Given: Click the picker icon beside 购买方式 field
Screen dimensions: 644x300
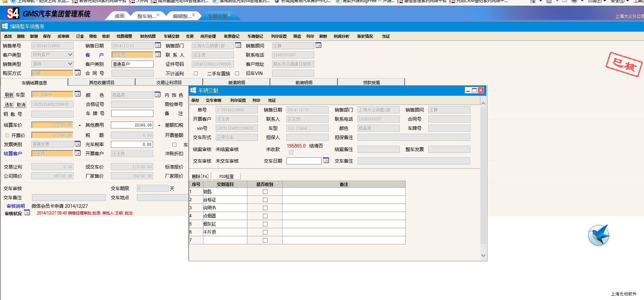Looking at the screenshot, I should point(77,73).
